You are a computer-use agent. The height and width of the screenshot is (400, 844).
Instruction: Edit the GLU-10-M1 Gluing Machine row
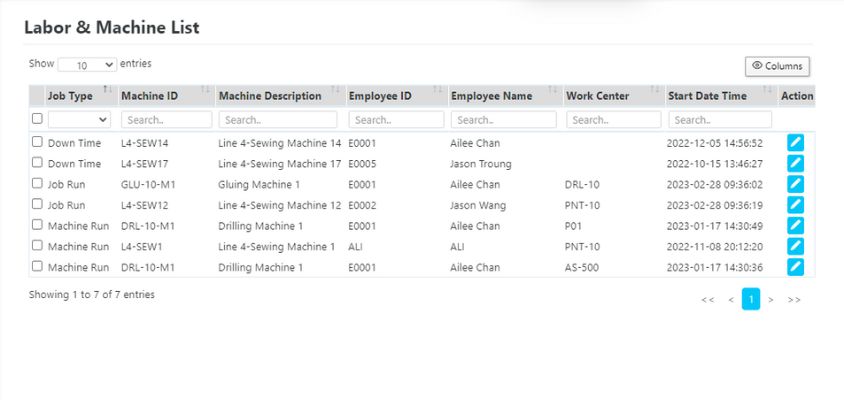[x=795, y=184]
